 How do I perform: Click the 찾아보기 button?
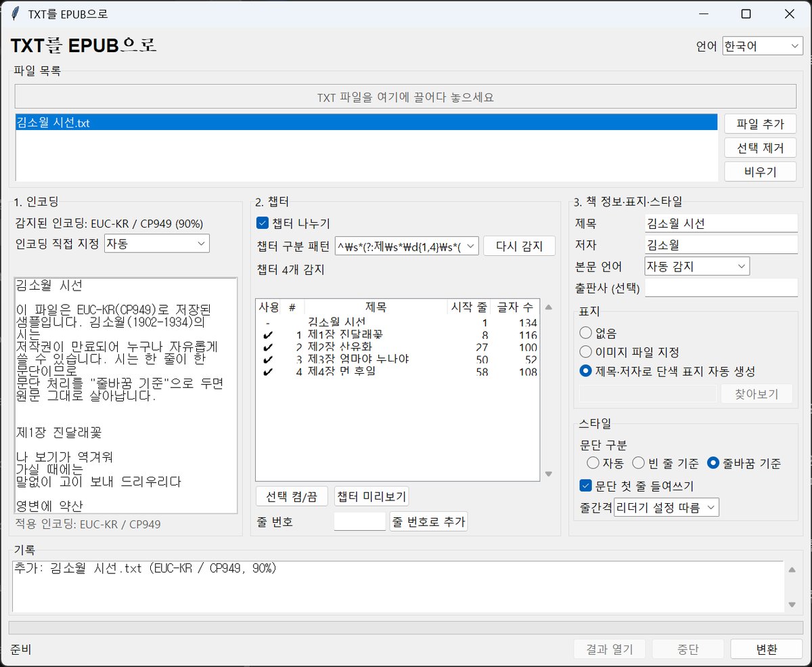pyautogui.click(x=757, y=394)
